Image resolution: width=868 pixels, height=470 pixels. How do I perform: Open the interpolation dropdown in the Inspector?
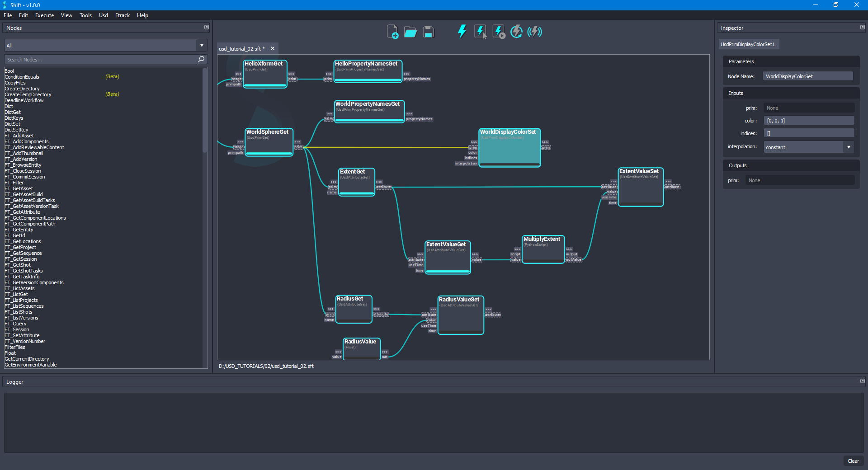click(849, 146)
